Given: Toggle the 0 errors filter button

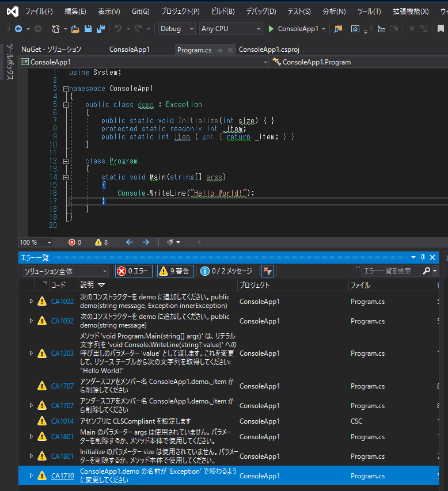Looking at the screenshot, I should (x=134, y=271).
